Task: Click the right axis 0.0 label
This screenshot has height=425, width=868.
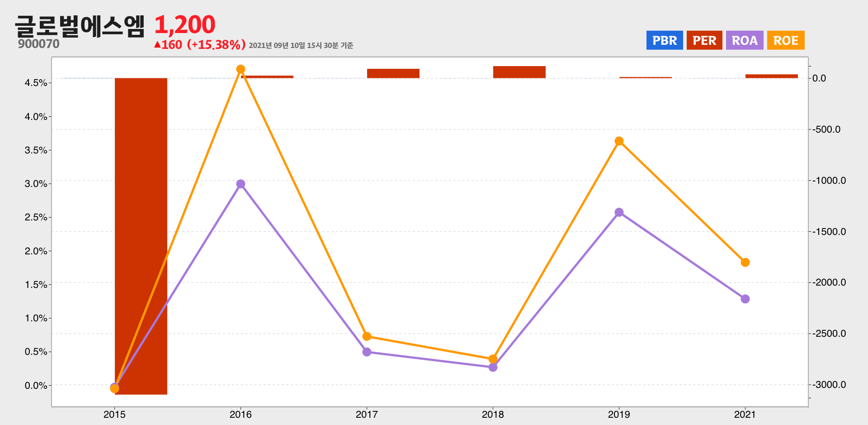Action: [819, 78]
